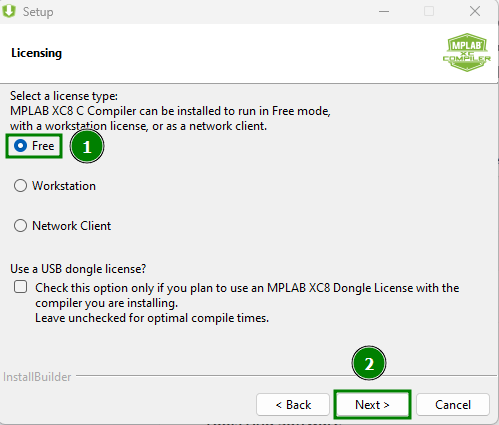
Task: Click the MPLAB XC Compiler logo
Action: click(x=467, y=52)
